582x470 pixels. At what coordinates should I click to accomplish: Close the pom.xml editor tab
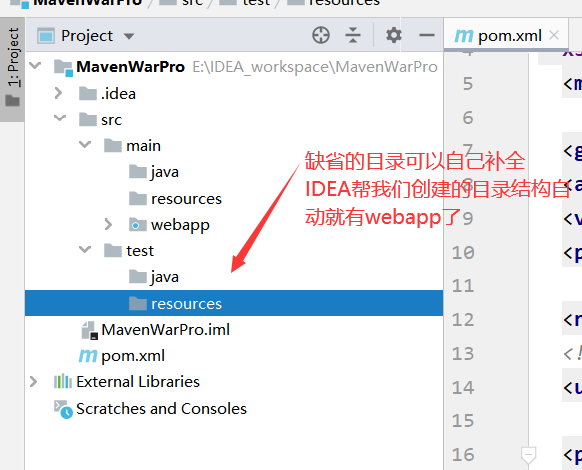(x=554, y=36)
